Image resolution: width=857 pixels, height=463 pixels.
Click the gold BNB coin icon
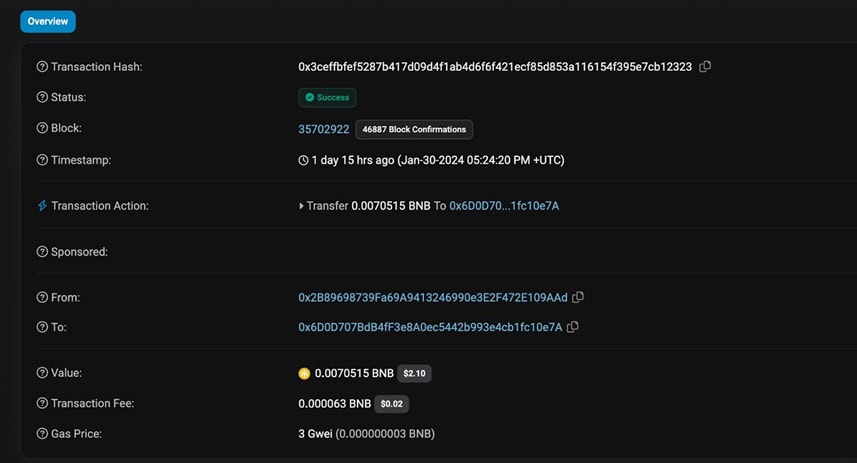(304, 373)
